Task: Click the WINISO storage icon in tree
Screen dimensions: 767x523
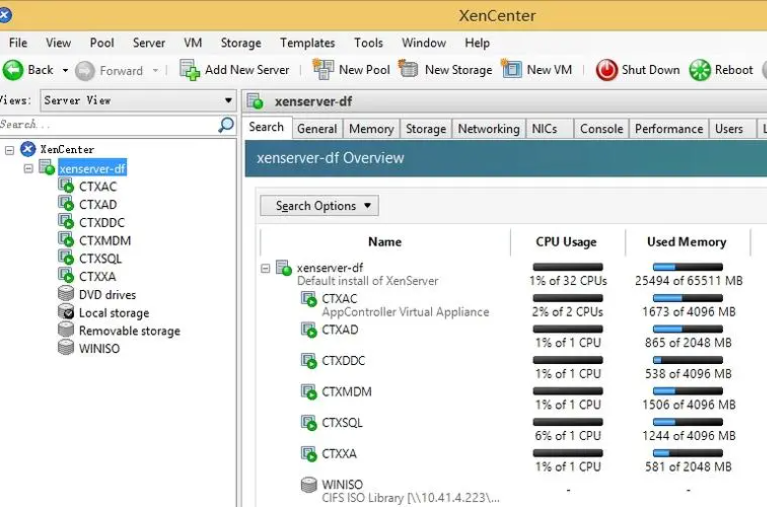Action: tap(66, 347)
